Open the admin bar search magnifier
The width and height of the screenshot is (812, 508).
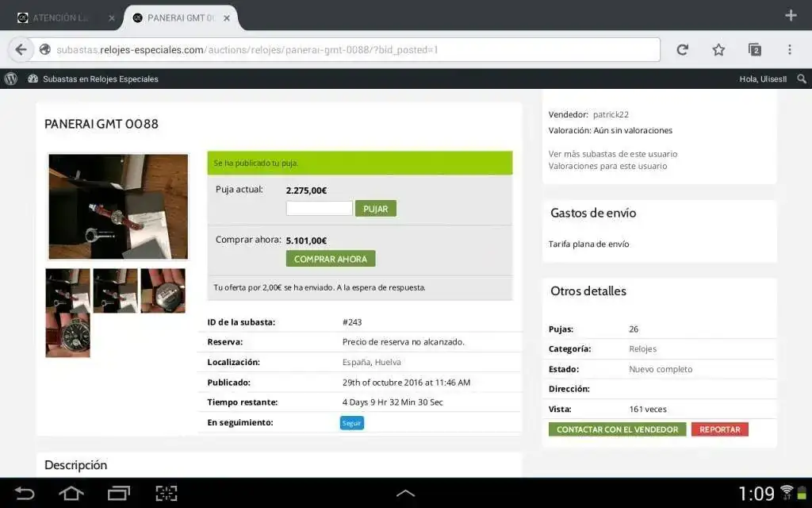pyautogui.click(x=802, y=79)
